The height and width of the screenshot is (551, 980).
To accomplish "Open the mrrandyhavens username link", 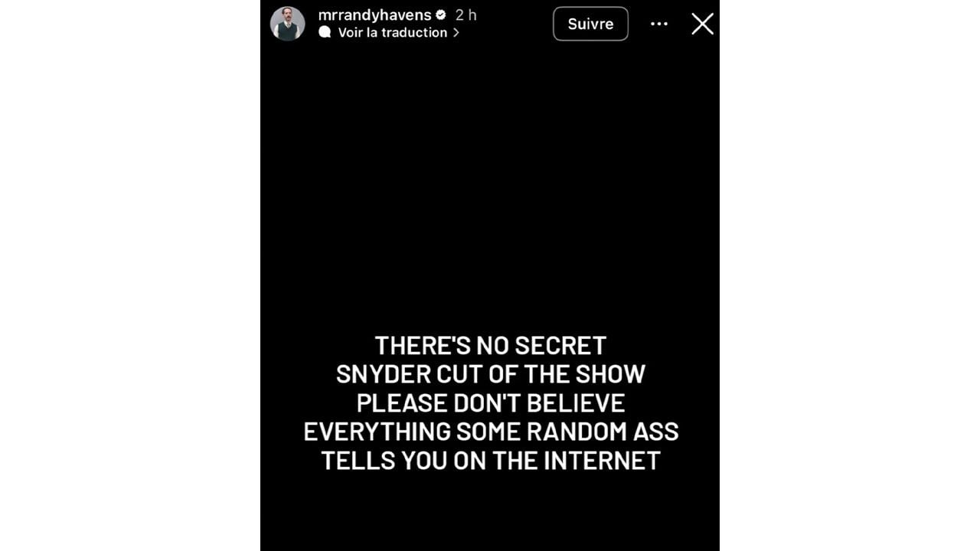I will (374, 15).
